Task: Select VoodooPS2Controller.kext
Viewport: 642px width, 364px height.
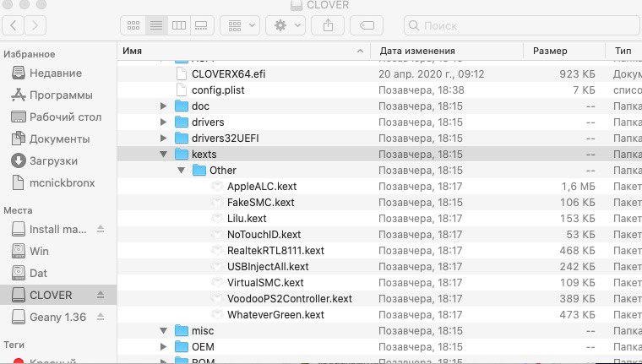Action: (290, 299)
